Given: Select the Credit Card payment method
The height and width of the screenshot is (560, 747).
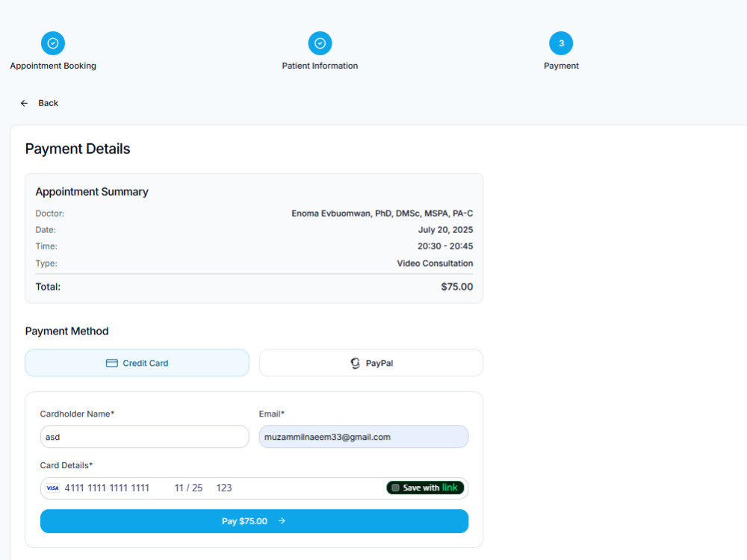Looking at the screenshot, I should pos(137,363).
